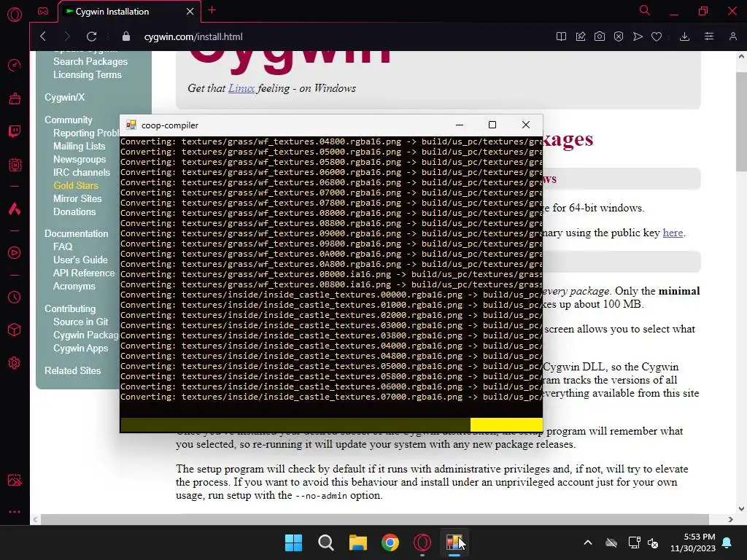This screenshot has width=747, height=560.
Task: Open the Gold Stars link
Action: click(76, 185)
